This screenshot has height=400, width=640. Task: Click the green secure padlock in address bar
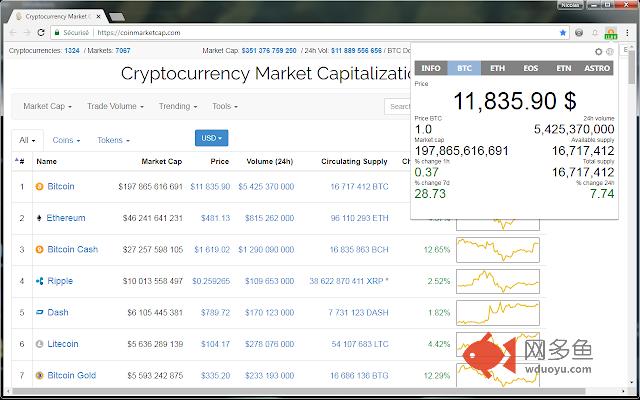click(57, 33)
